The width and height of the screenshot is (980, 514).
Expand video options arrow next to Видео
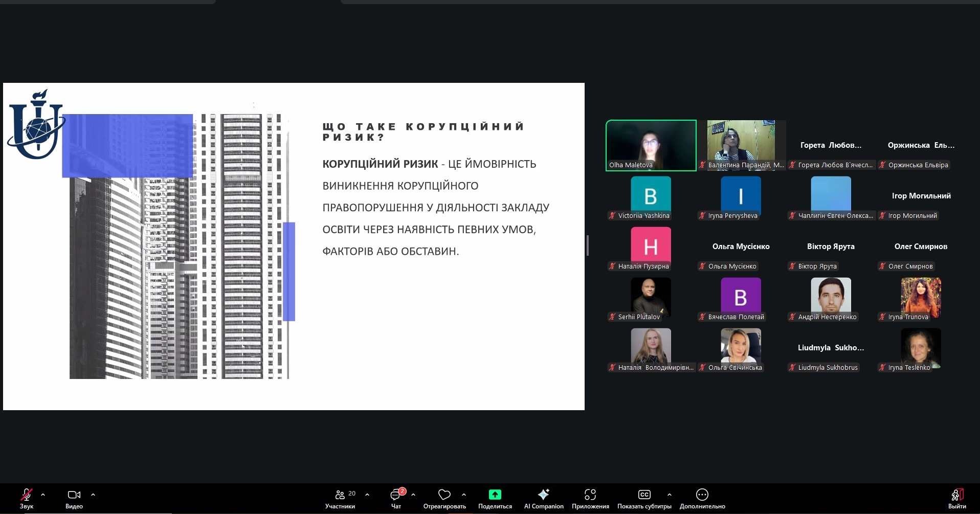point(93,495)
